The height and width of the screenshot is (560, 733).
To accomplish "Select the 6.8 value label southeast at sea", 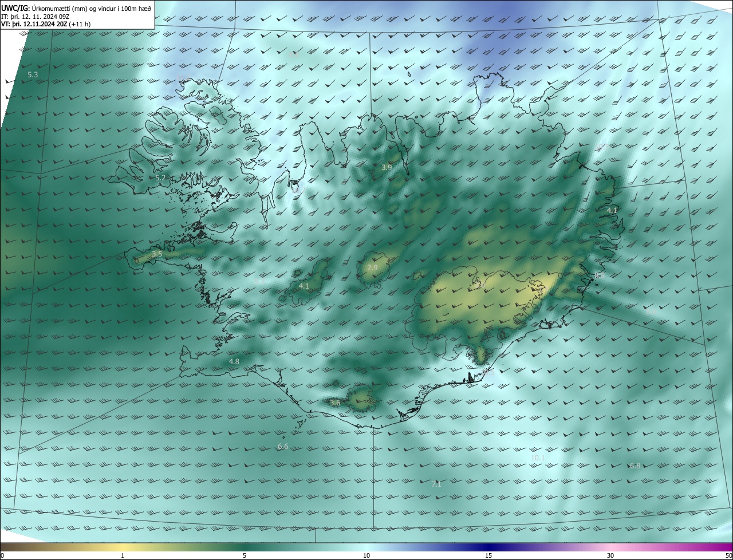I will tap(635, 466).
